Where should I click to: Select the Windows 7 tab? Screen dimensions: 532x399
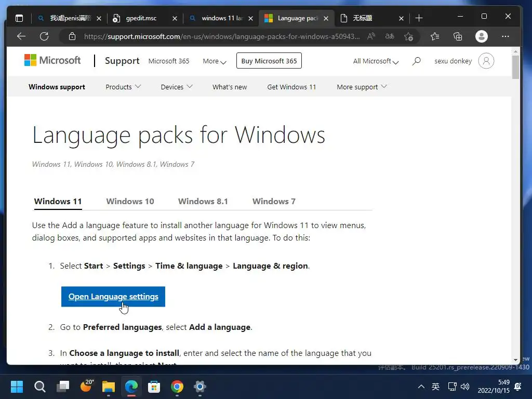[x=274, y=201]
